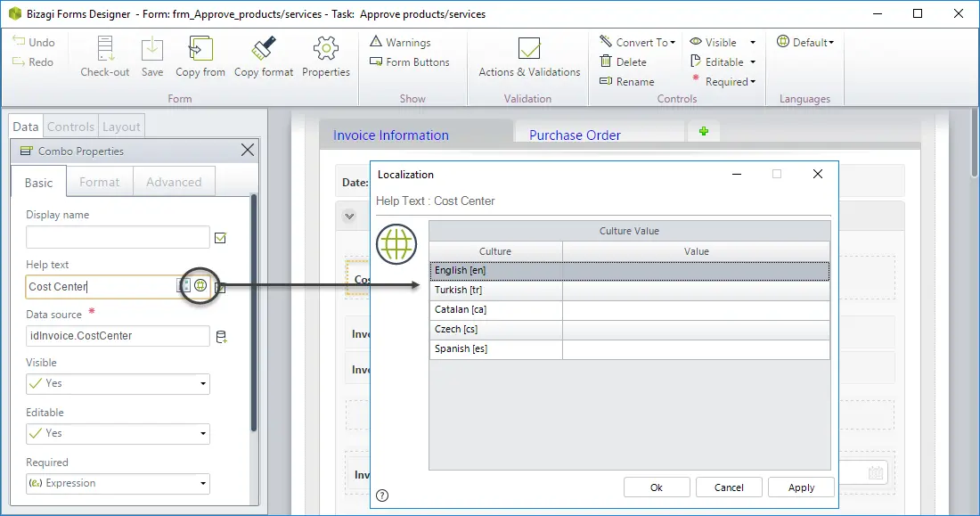Click the Value cell for Spanish [es]

(x=697, y=349)
